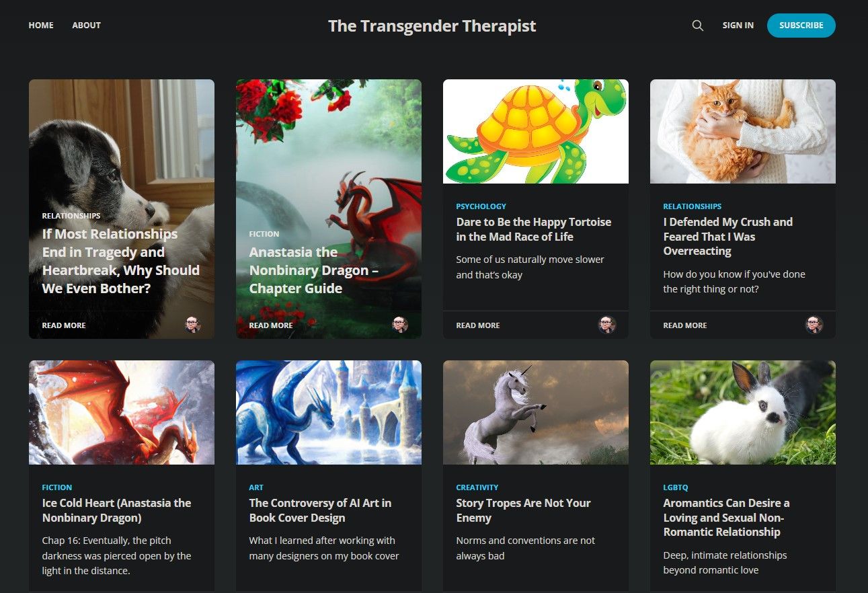The image size is (868, 593).
Task: Click author avatar on Happy Tortoise card
Action: pos(607,325)
